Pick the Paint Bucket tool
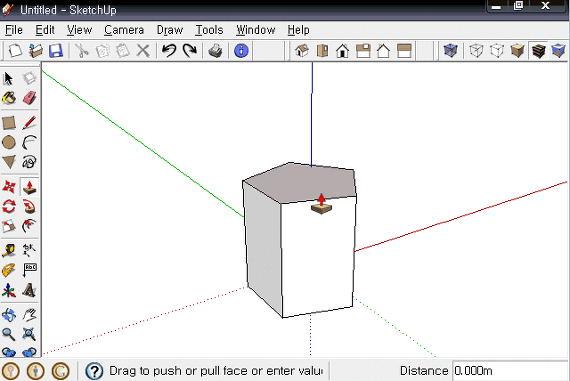This screenshot has height=381, width=570. [x=9, y=98]
